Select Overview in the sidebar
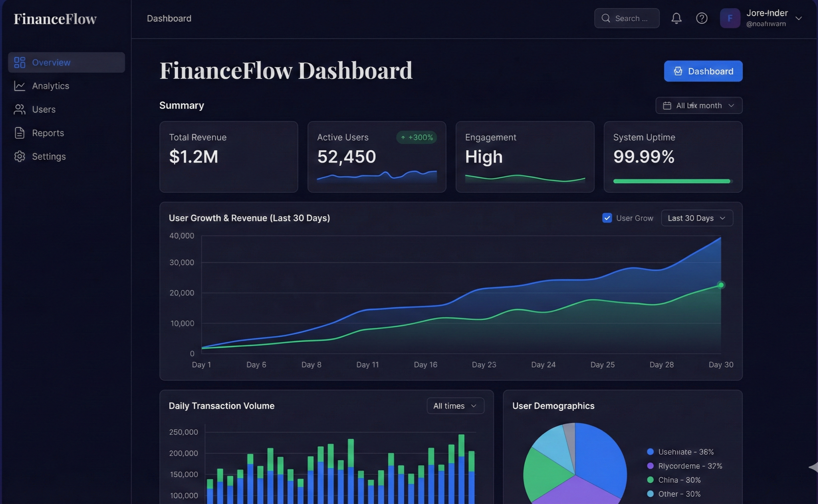The width and height of the screenshot is (818, 504). click(66, 62)
